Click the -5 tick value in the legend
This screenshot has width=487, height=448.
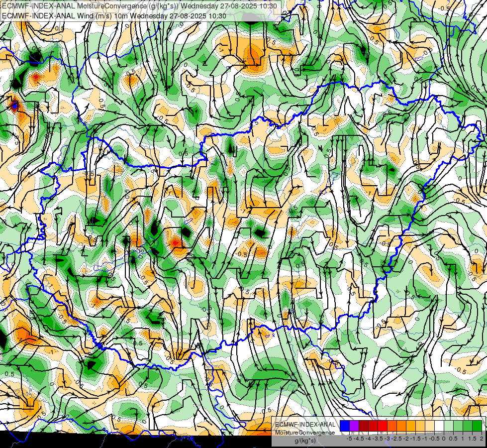tap(349, 439)
